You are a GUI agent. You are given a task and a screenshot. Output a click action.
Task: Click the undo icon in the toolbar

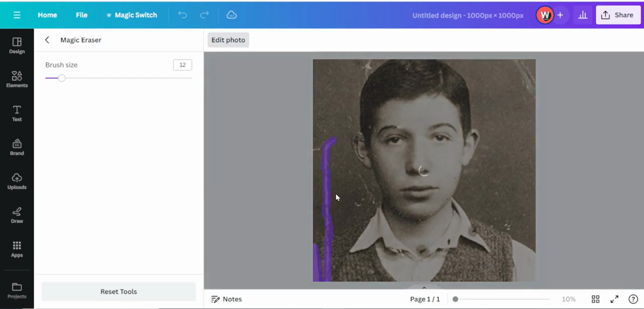point(182,15)
